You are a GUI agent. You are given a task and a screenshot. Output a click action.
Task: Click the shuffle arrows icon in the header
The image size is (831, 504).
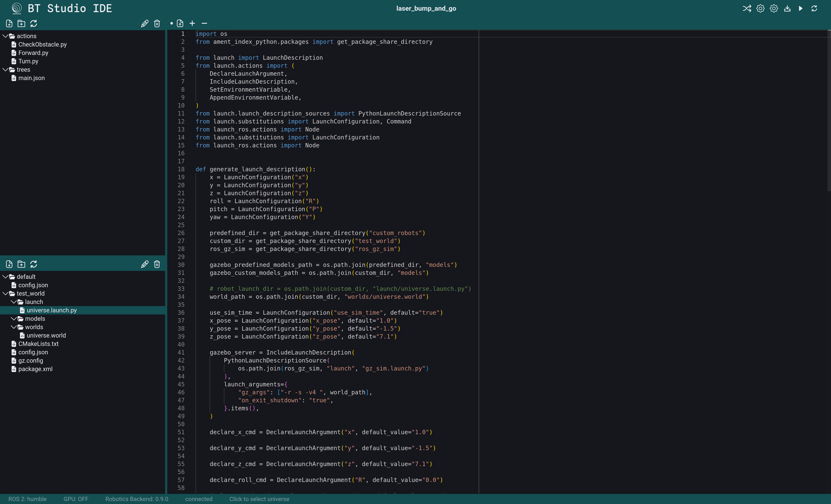point(747,8)
